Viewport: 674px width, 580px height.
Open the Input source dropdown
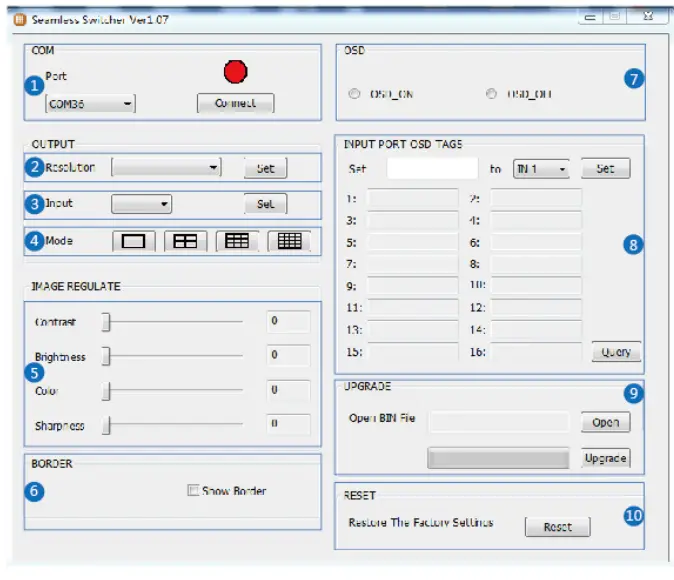point(141,204)
